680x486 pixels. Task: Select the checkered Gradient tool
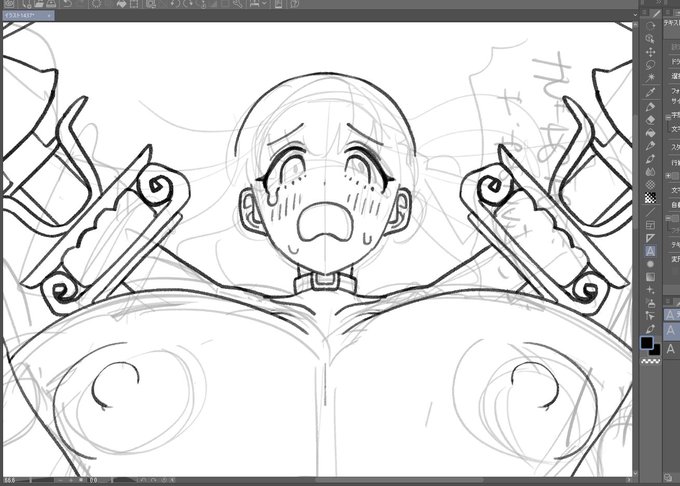tap(650, 198)
